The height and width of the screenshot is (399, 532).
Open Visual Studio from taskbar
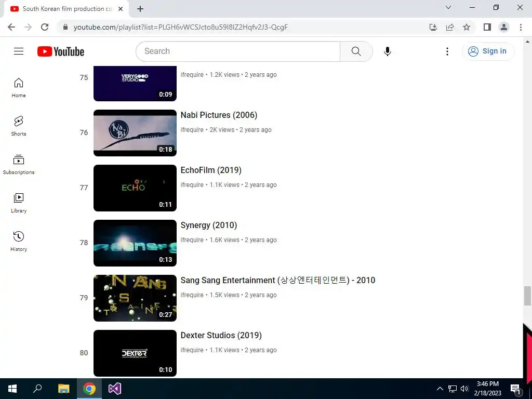point(115,389)
